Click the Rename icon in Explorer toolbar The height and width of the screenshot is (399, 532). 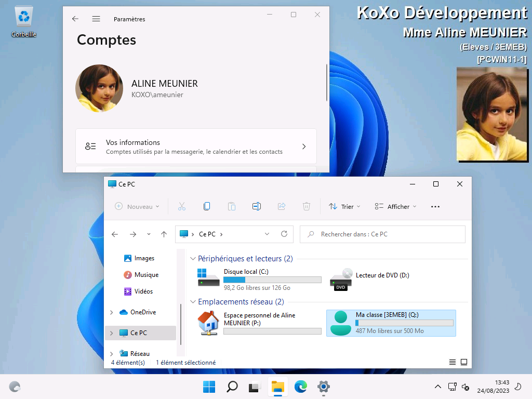[256, 206]
